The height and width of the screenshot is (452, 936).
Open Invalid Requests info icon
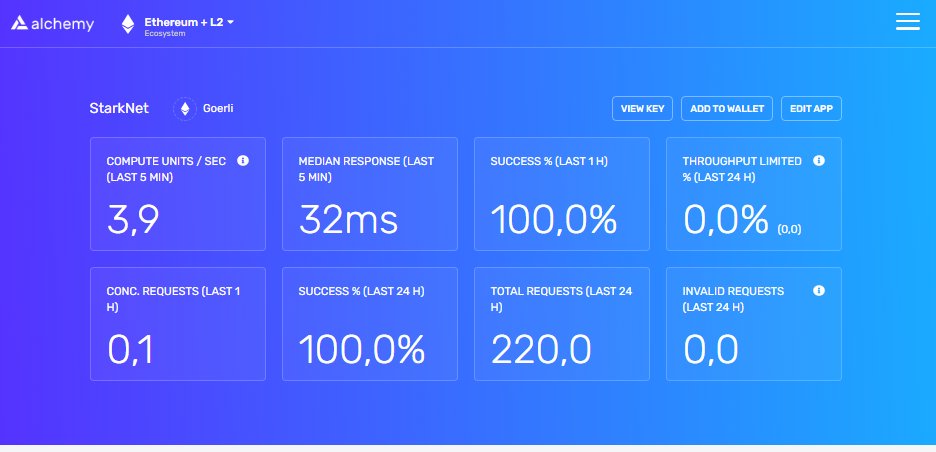(819, 291)
